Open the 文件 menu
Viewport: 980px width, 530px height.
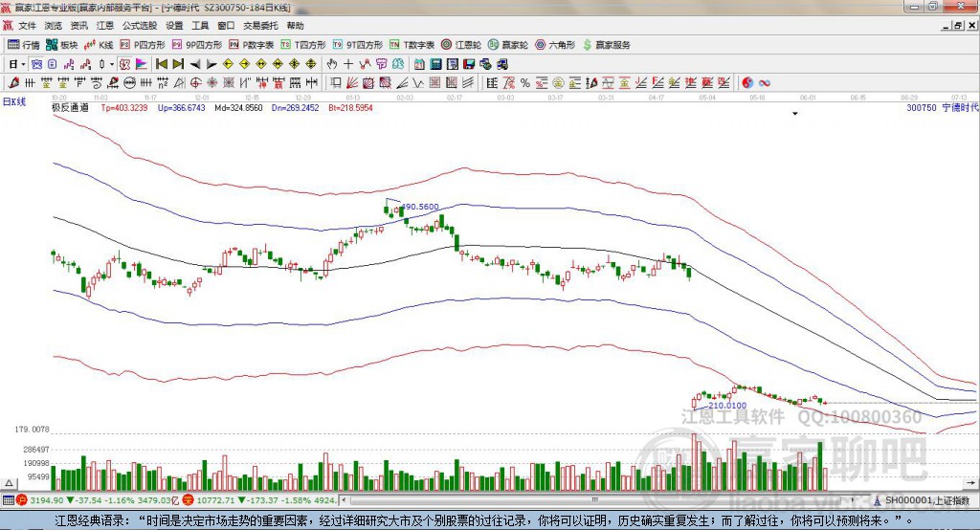point(27,26)
